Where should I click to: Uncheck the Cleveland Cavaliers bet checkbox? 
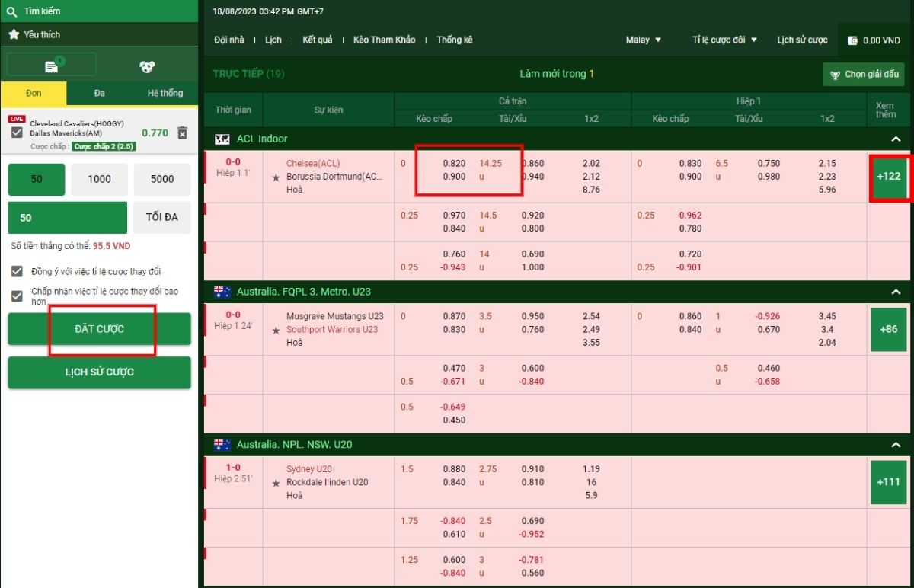[x=17, y=133]
